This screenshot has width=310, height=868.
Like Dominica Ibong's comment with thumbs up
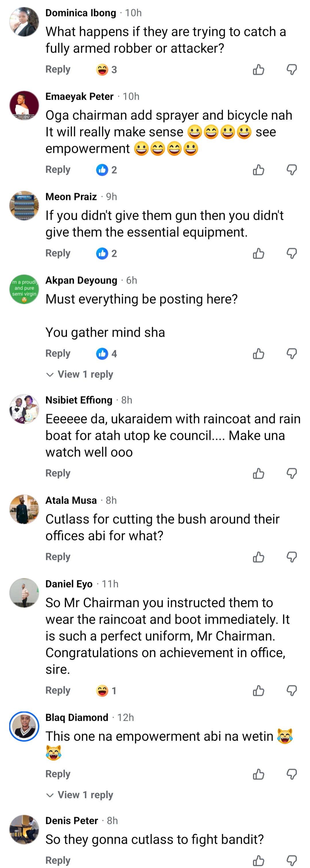258,70
